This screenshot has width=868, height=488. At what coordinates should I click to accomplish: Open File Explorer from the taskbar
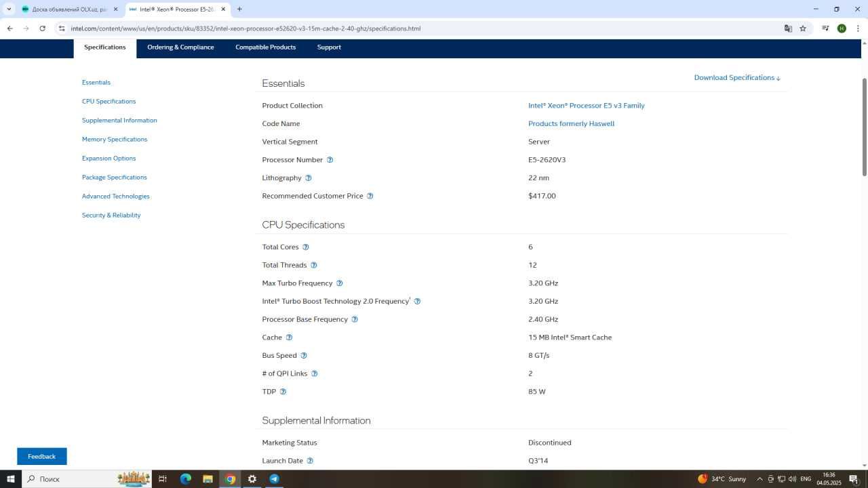[x=208, y=479]
